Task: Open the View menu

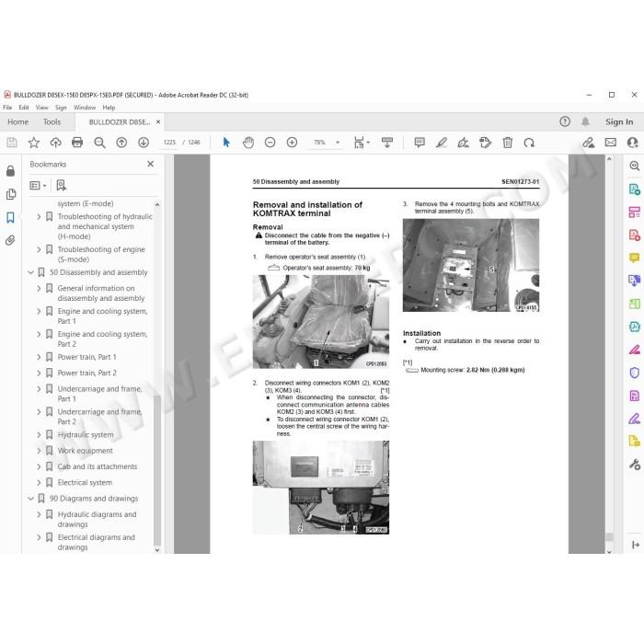Action: pyautogui.click(x=41, y=108)
